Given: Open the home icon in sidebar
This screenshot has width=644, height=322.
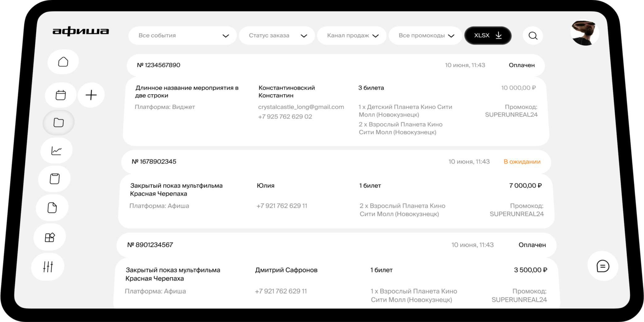Looking at the screenshot, I should coord(63,62).
